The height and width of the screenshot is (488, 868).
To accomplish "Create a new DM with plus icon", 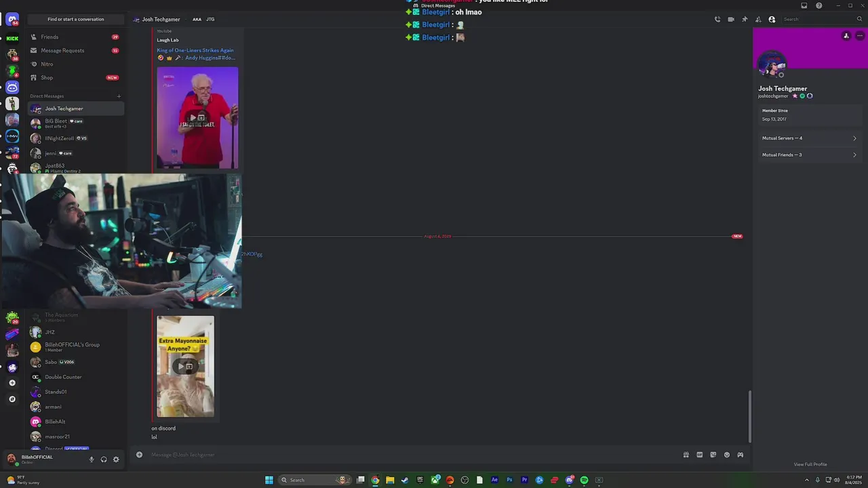I will (119, 96).
